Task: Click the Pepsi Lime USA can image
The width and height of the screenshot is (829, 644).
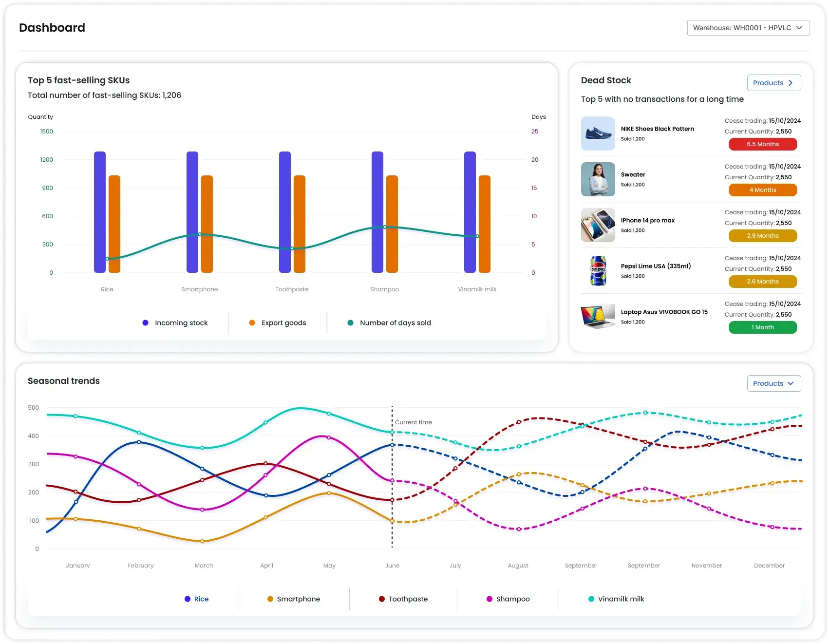Action: [598, 271]
